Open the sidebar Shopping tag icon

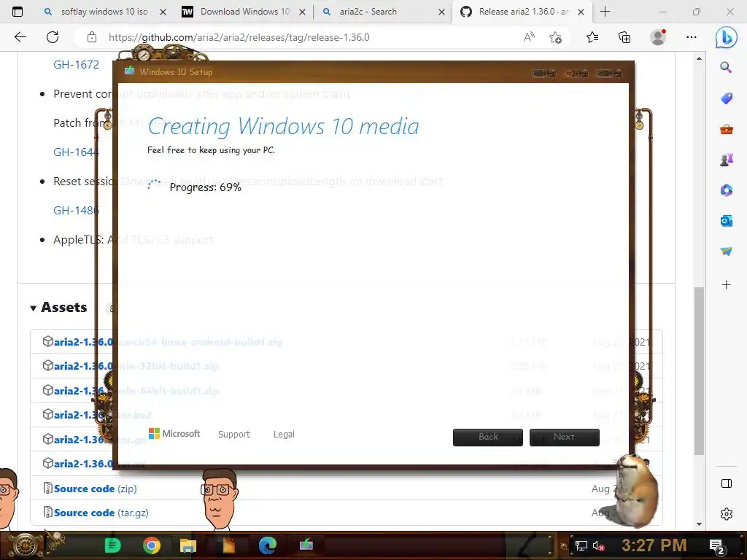coord(726,98)
